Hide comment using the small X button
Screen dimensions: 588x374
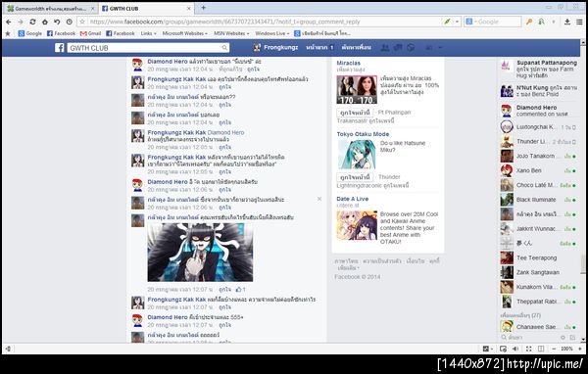(x=319, y=199)
